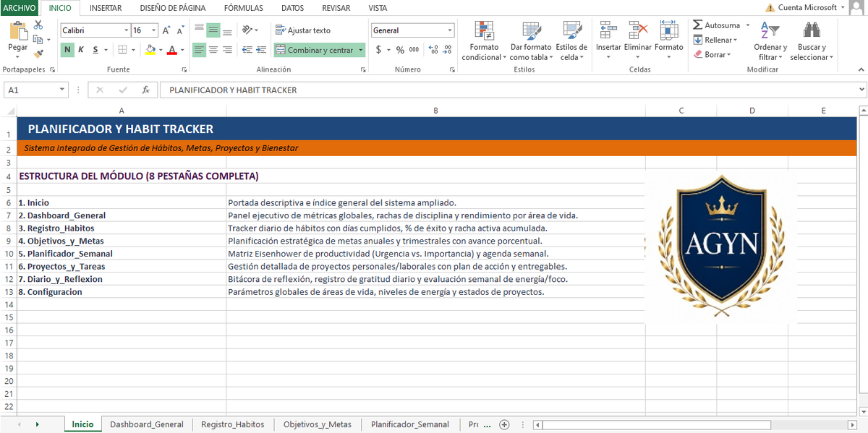Toggle italic K formatting

(81, 50)
